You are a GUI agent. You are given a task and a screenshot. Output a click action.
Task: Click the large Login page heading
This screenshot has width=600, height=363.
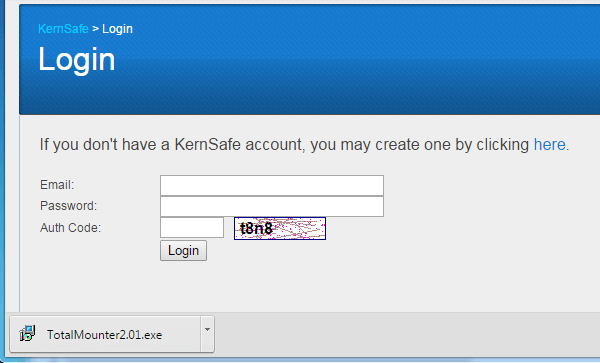click(77, 60)
